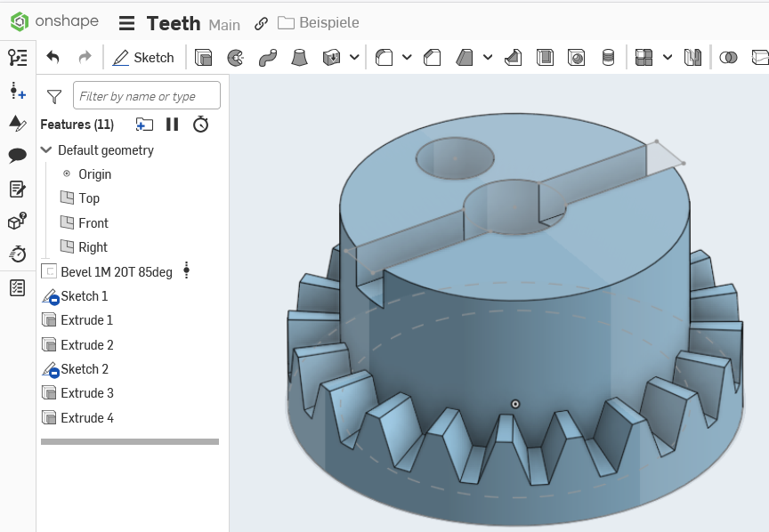Toggle the feature list sidebar icon
The image size is (769, 532).
(17, 58)
